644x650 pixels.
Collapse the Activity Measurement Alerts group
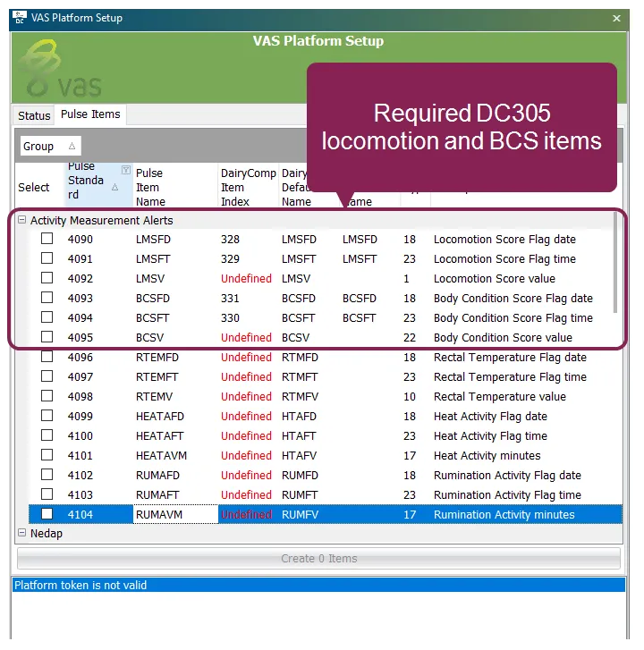[x=22, y=220]
